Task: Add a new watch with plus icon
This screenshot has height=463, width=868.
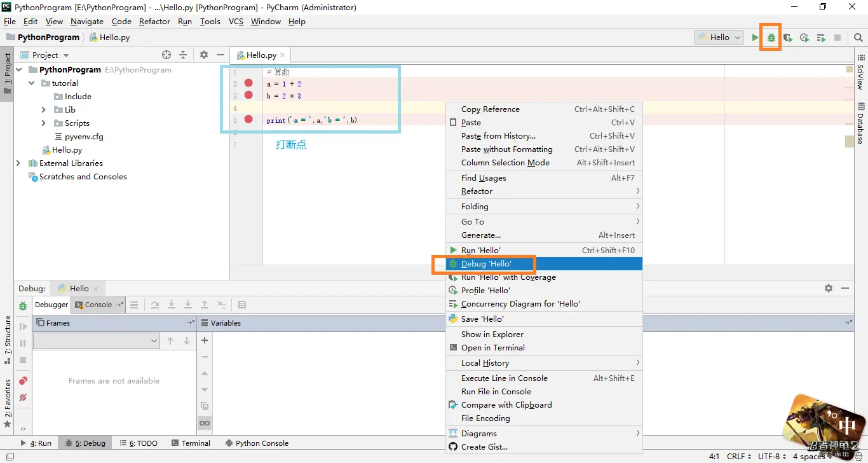Action: point(205,340)
